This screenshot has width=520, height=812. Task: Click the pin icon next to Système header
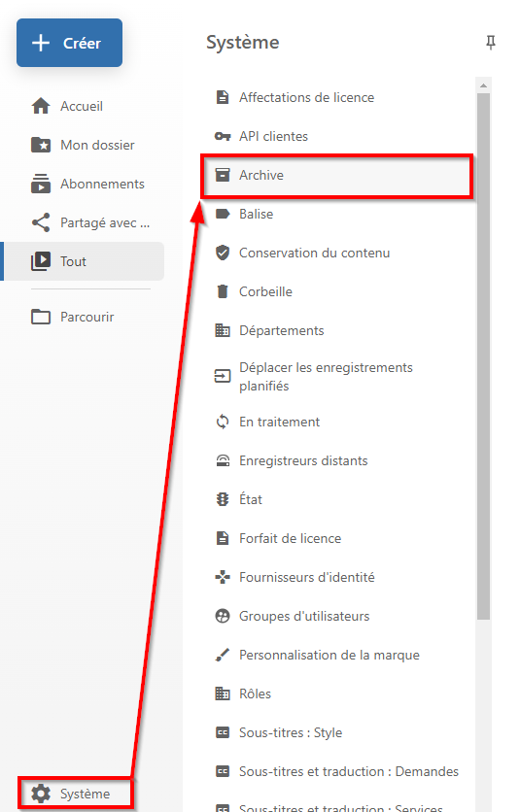tap(491, 43)
